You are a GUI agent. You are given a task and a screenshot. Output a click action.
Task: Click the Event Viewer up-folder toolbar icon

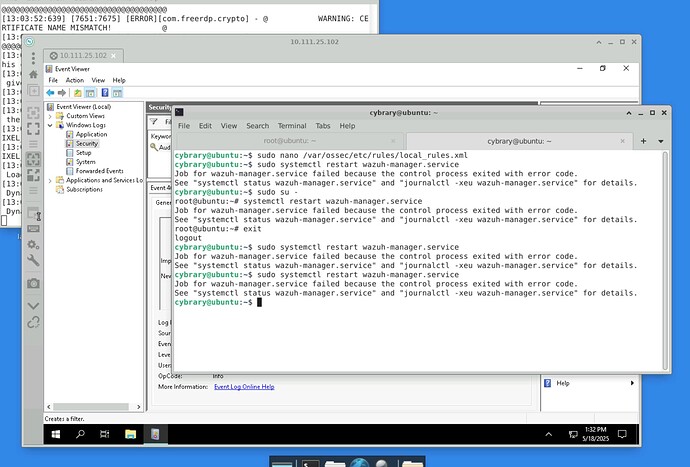[x=78, y=92]
